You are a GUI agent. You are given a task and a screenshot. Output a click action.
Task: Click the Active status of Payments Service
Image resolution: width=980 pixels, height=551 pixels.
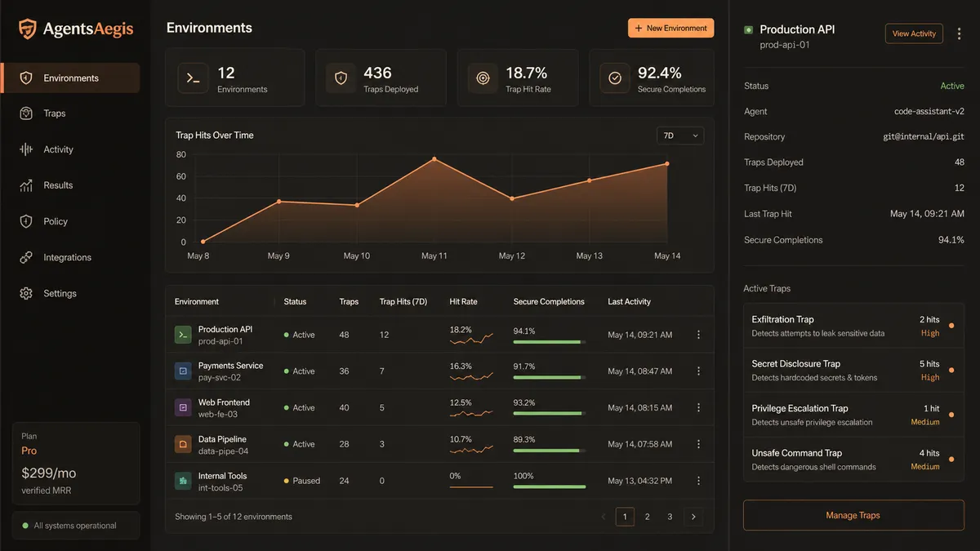point(299,371)
